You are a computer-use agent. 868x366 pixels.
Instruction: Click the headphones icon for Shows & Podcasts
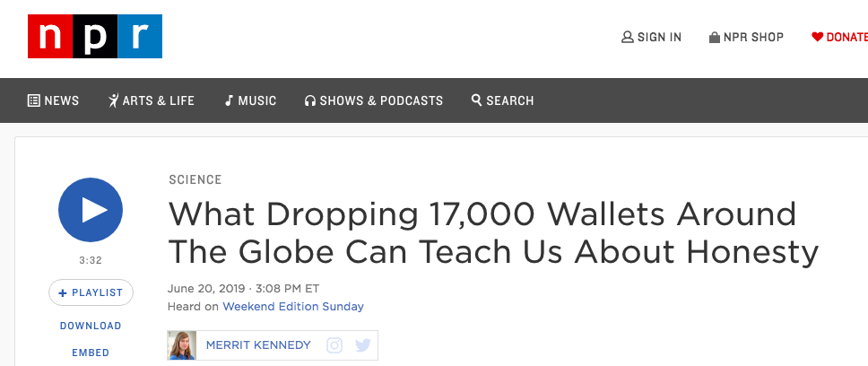pyautogui.click(x=310, y=100)
